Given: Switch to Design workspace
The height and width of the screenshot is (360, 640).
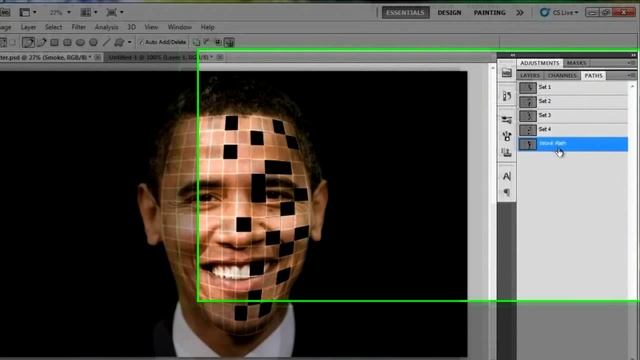Looking at the screenshot, I should 449,13.
